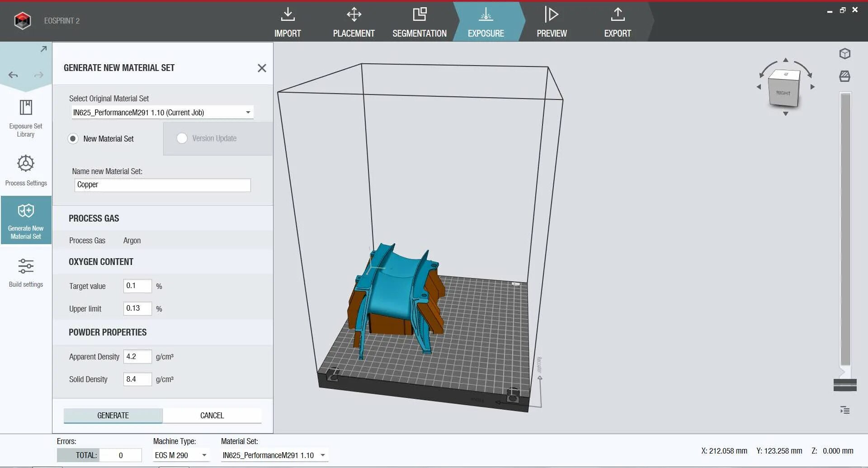This screenshot has width=868, height=468.
Task: Click the Y coordinate readout 123.258 mm
Action: tap(779, 451)
